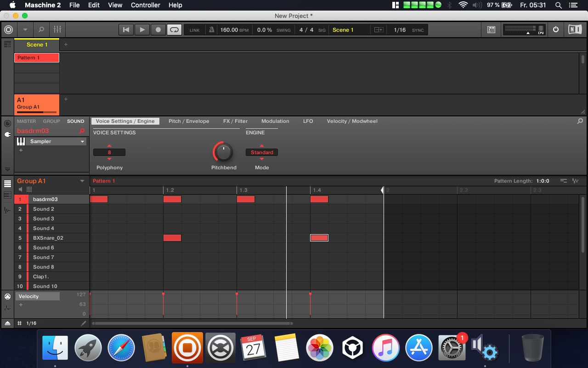Click the metronome icon
Viewport: 588px width, 368px height.
coord(211,30)
